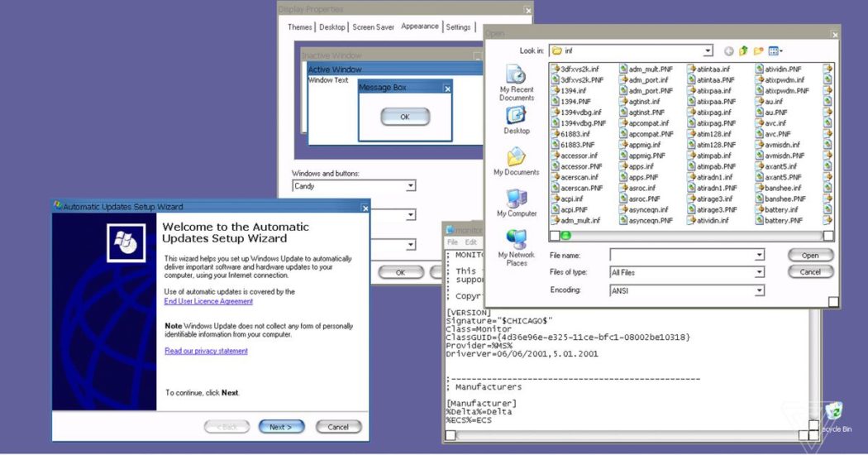868x455 pixels.
Task: Expand the Windows and buttons Candy dropdown
Action: point(410,186)
